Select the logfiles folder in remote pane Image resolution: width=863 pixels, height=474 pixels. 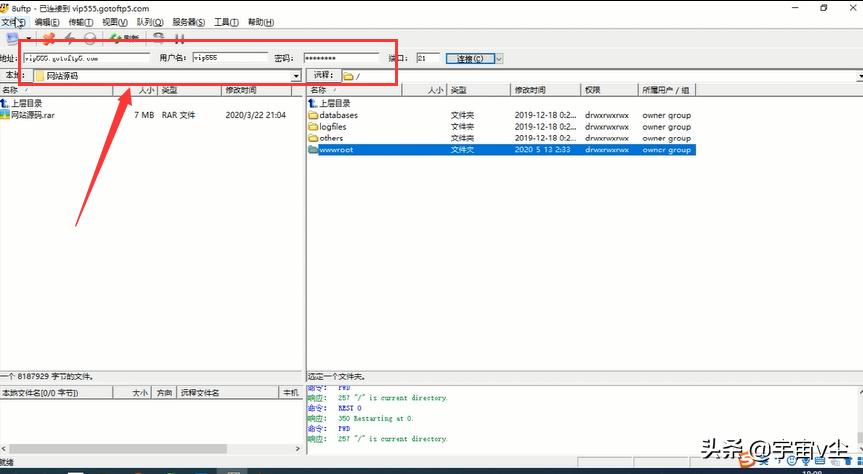coord(332,127)
